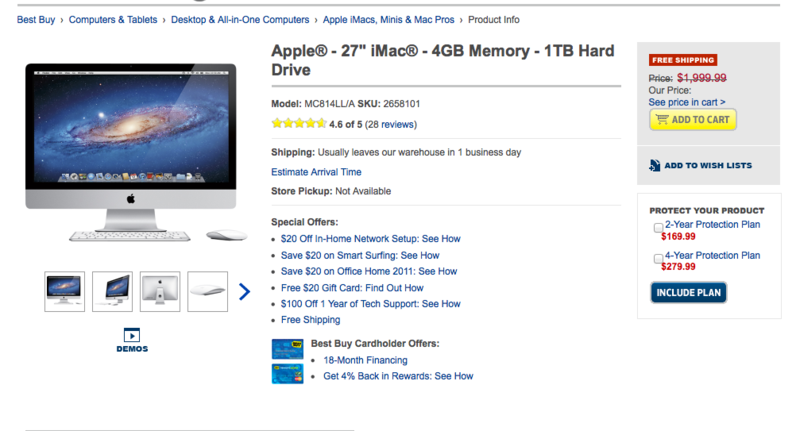Click the $169.99 plan price
This screenshot has height=431, width=800.
point(678,237)
